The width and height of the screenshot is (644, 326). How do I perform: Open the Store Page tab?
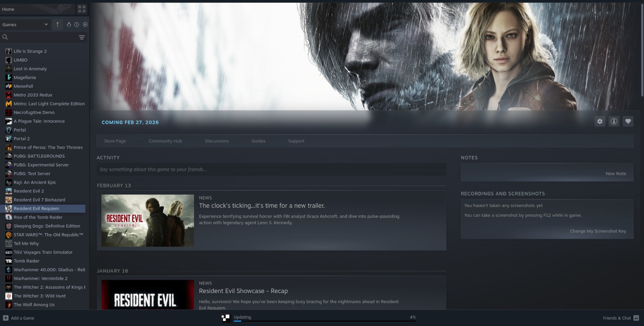tap(115, 141)
